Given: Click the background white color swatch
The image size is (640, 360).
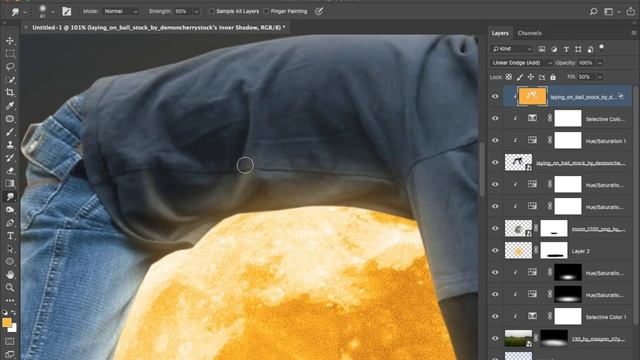Looking at the screenshot, I should pos(13,328).
